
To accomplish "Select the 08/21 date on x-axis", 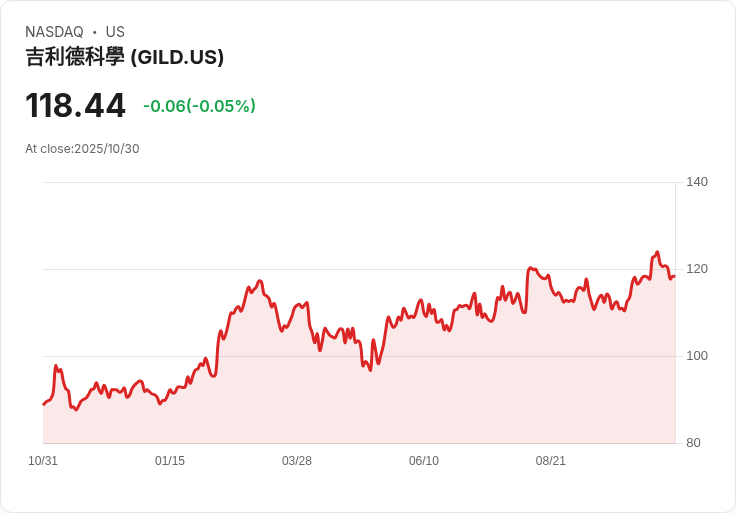I will pos(551,461).
